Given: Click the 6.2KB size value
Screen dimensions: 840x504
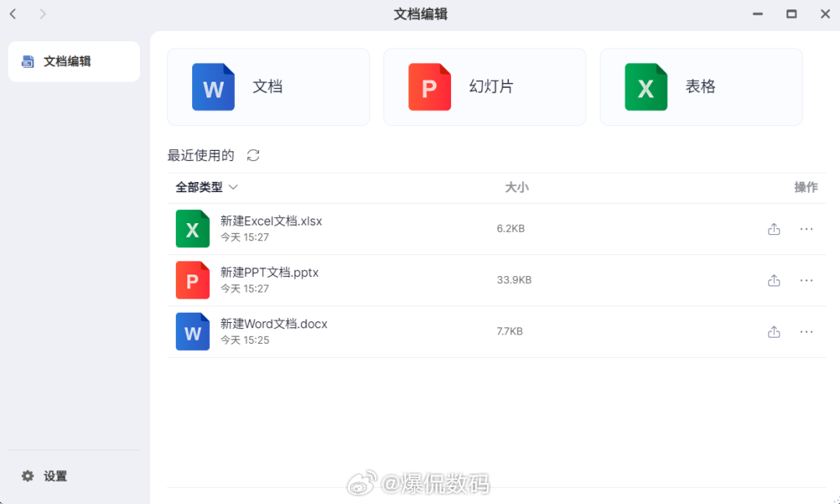Looking at the screenshot, I should click(510, 229).
